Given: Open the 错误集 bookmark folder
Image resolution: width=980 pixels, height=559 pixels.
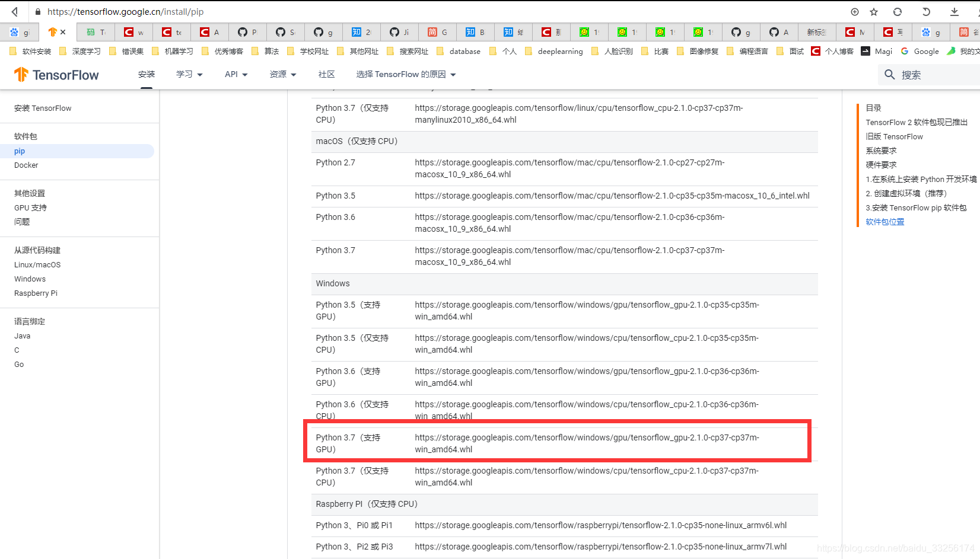Looking at the screenshot, I should point(126,52).
